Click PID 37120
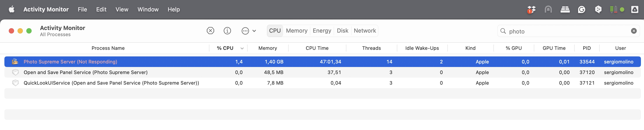This screenshot has width=644, height=130. 587,72
